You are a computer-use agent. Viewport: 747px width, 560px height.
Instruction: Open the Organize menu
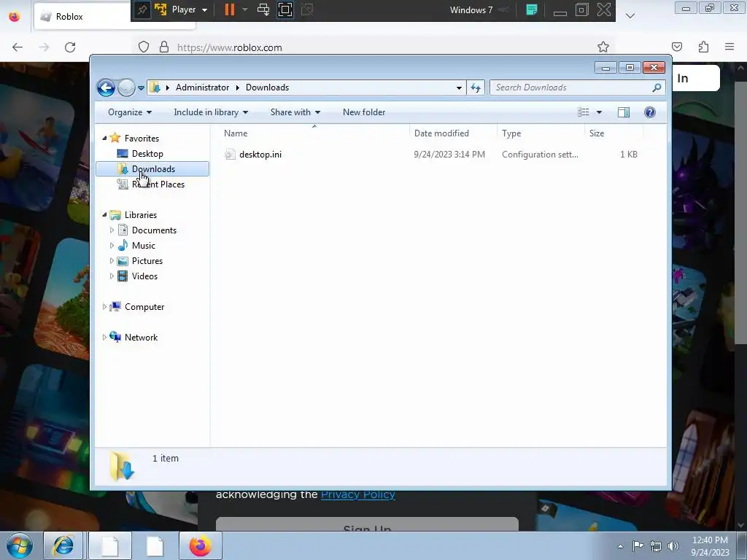coord(130,112)
